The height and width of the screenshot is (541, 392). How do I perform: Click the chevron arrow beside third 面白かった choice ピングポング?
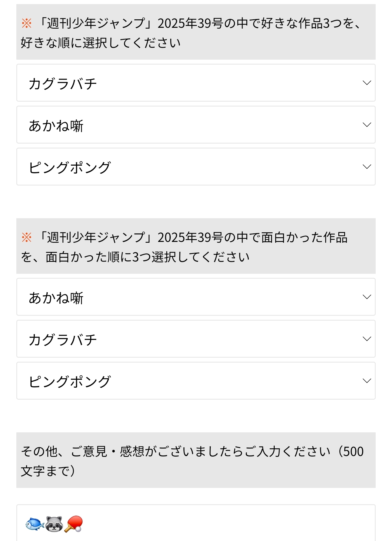click(367, 381)
